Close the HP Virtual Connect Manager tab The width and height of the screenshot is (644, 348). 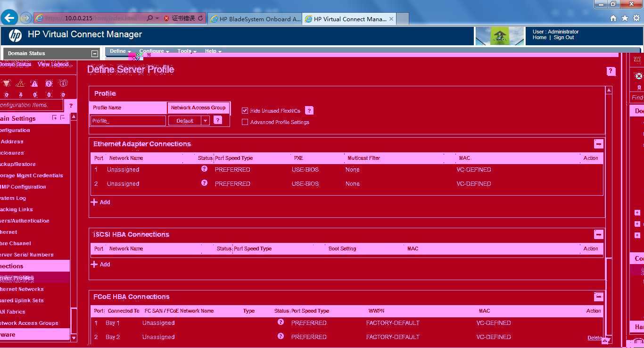391,19
